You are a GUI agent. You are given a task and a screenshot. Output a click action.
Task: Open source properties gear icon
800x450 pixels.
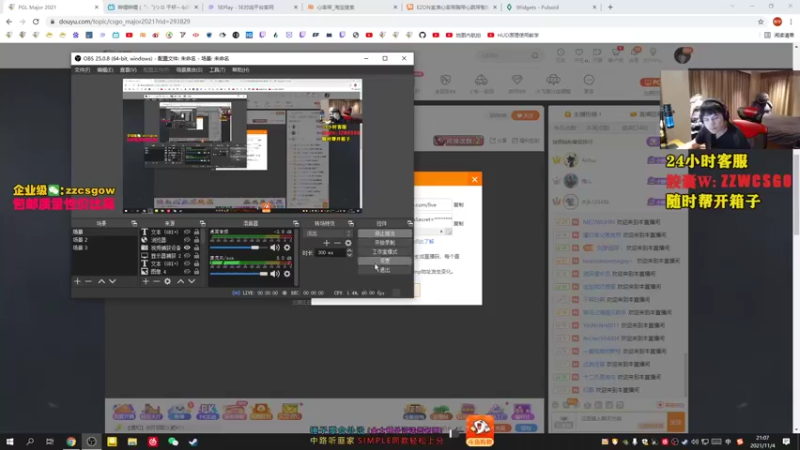point(167,281)
